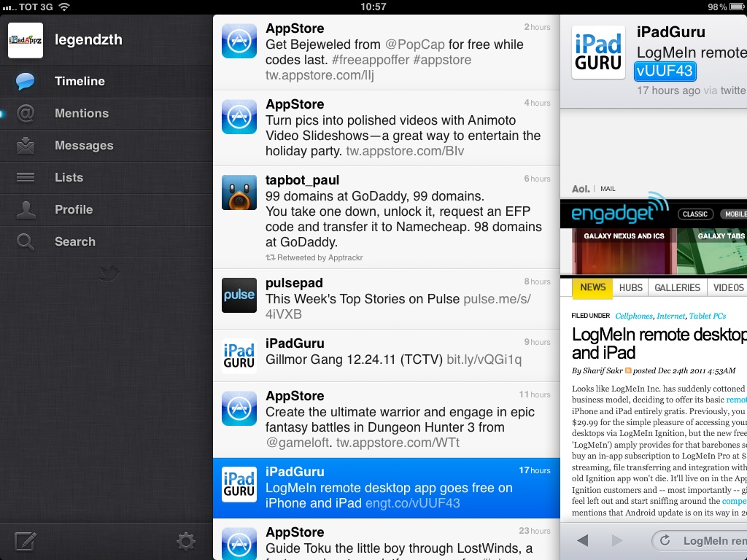
Task: Go back in the browser pane
Action: pos(583,540)
